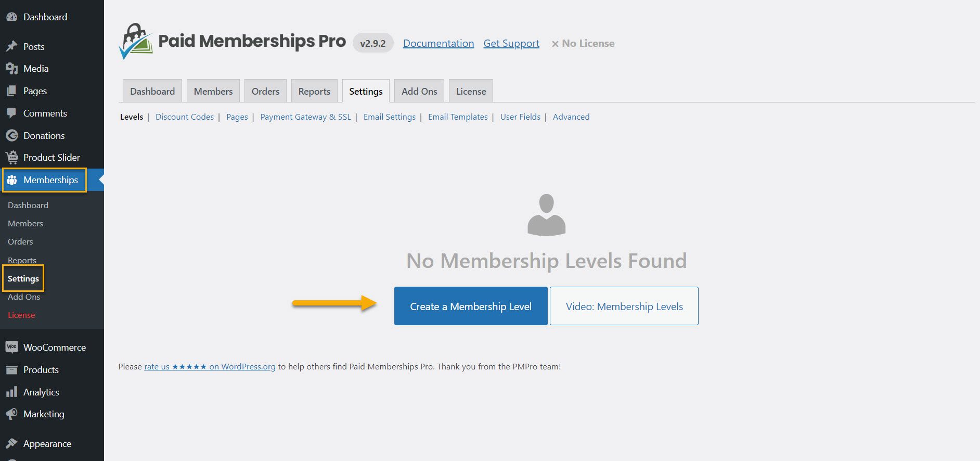Screen dimensions: 980x461
Task: Click Appearance label in sidebar
Action: 47,443
